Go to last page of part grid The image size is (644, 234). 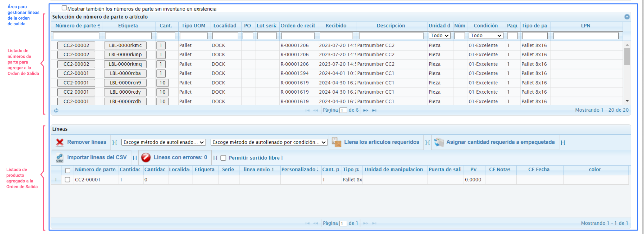tap(374, 110)
